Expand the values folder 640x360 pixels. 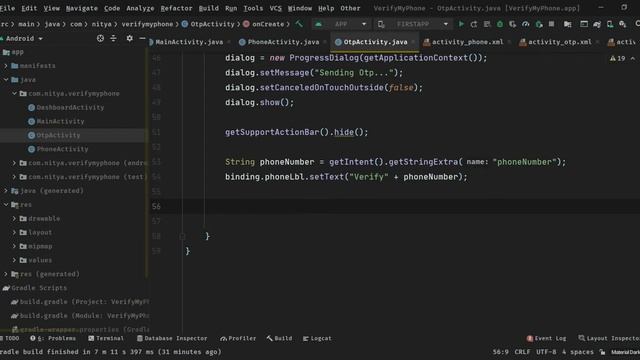coord(14,260)
